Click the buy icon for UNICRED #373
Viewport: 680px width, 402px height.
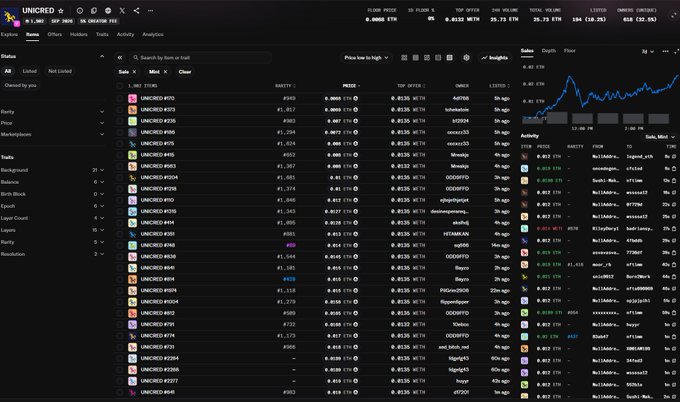coord(356,110)
